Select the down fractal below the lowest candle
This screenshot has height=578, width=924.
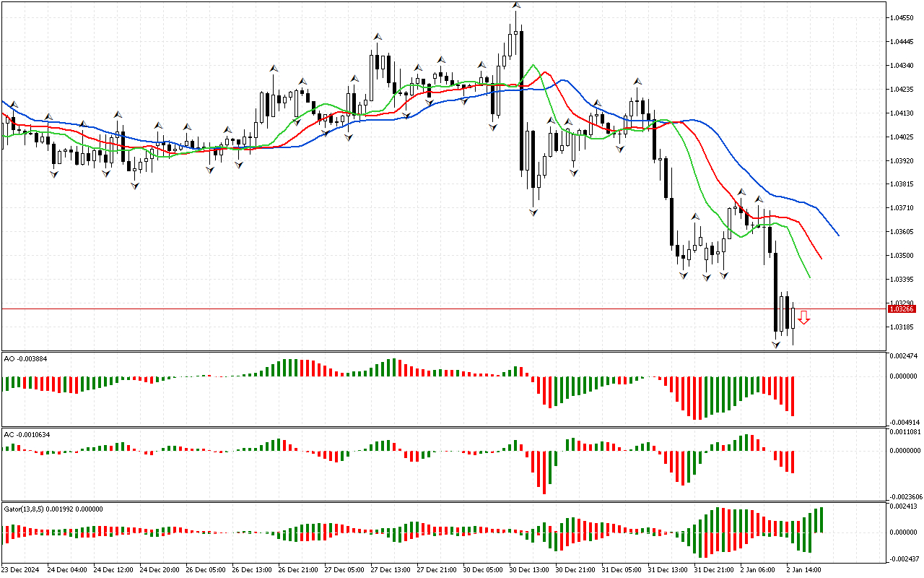pos(776,345)
